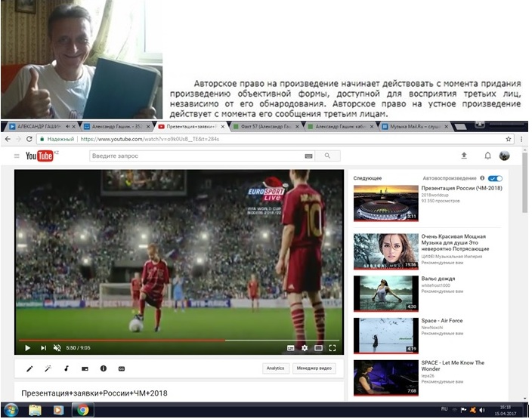Enter fullscreen mode in the player
Image resolution: width=532 pixels, height=419 pixels.
pyautogui.click(x=332, y=348)
